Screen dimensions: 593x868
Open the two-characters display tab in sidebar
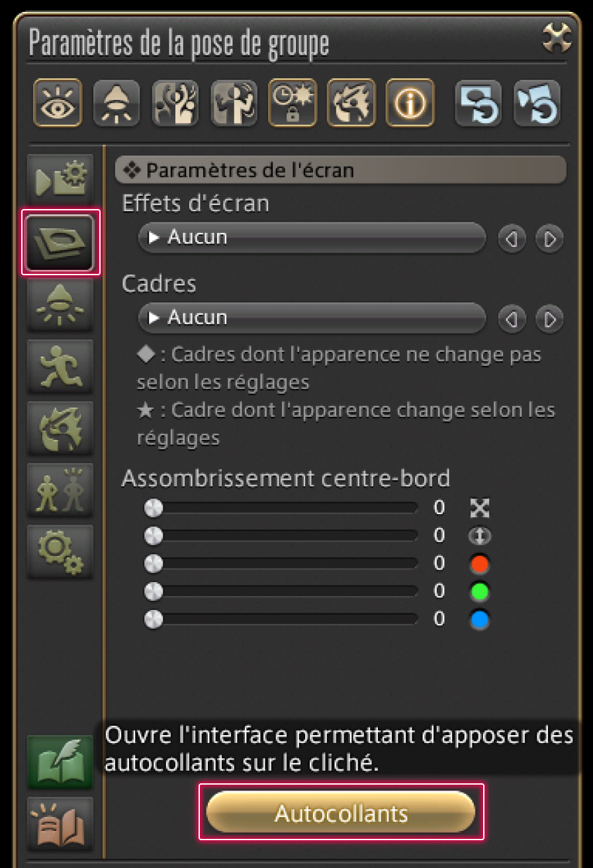click(60, 490)
